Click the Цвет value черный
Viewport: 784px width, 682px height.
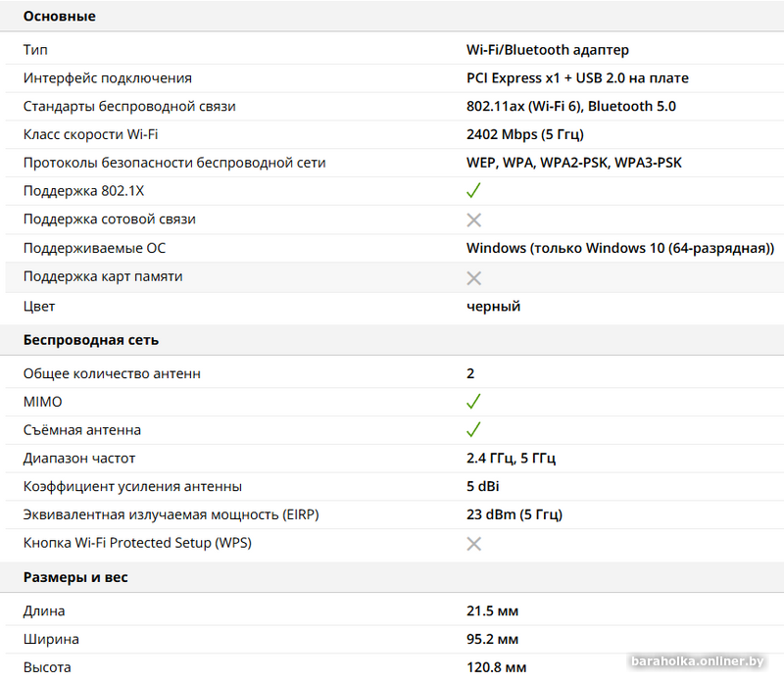(493, 306)
